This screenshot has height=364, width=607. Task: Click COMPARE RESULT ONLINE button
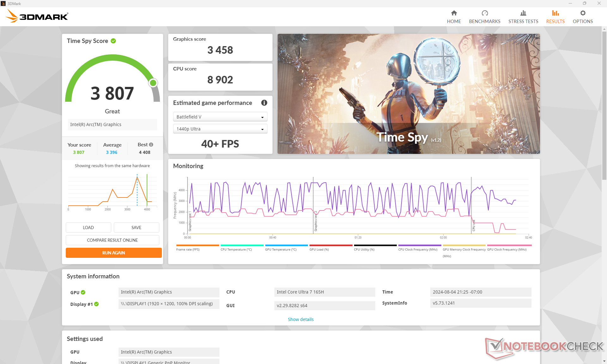[112, 240]
